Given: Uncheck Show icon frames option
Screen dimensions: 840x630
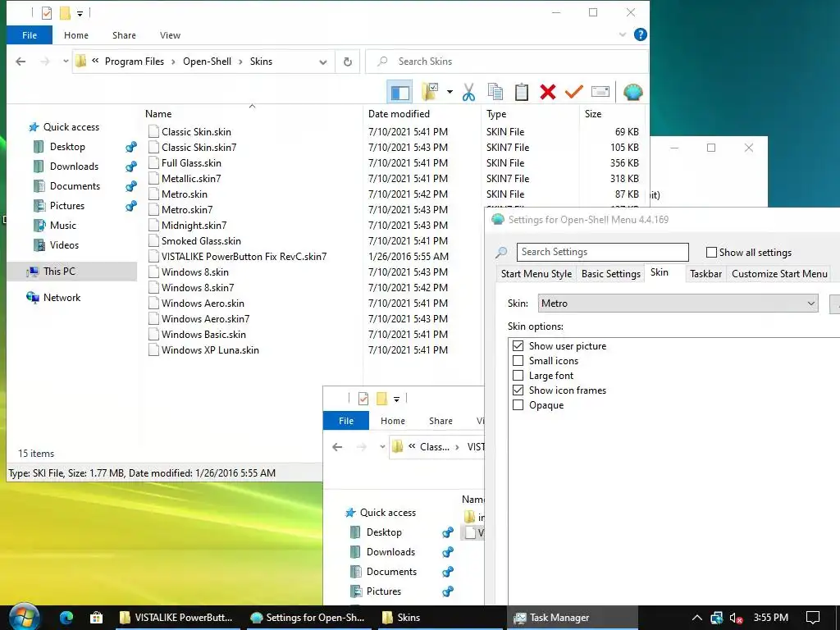Looking at the screenshot, I should click(x=518, y=390).
